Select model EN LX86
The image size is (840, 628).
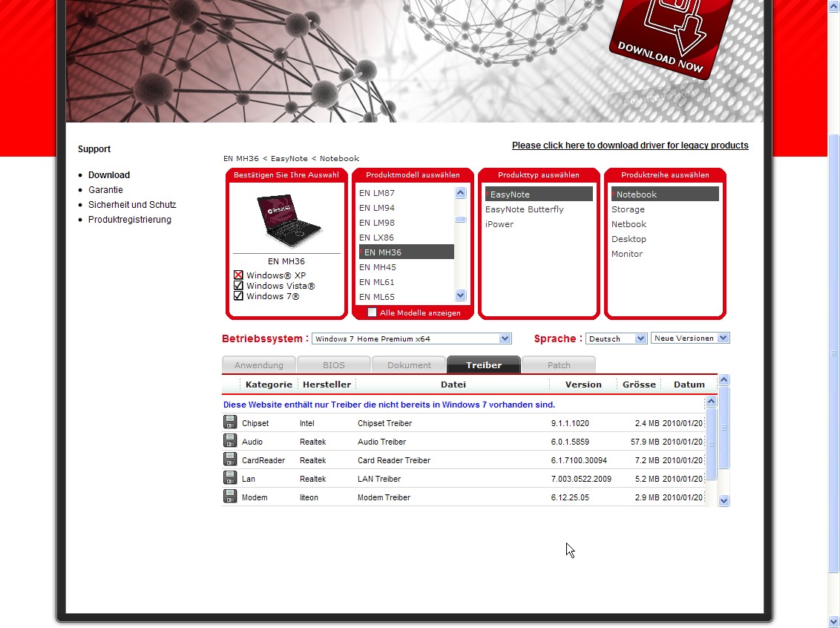pyautogui.click(x=376, y=238)
